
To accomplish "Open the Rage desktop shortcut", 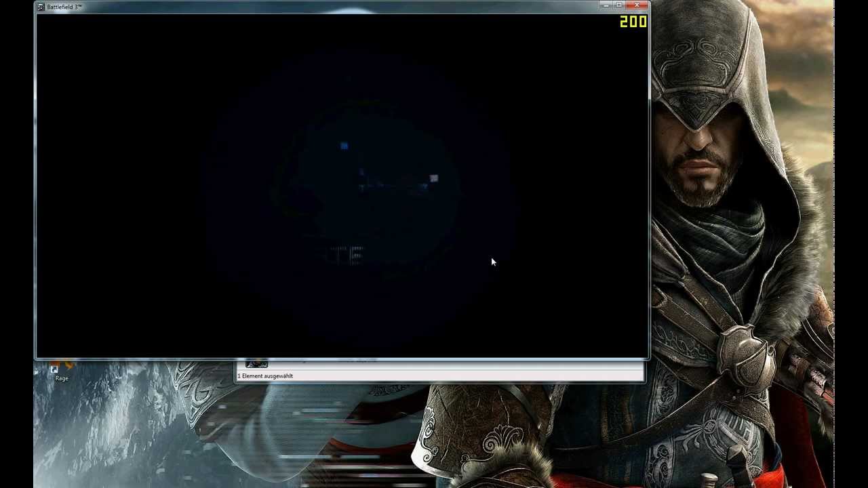I will [62, 371].
